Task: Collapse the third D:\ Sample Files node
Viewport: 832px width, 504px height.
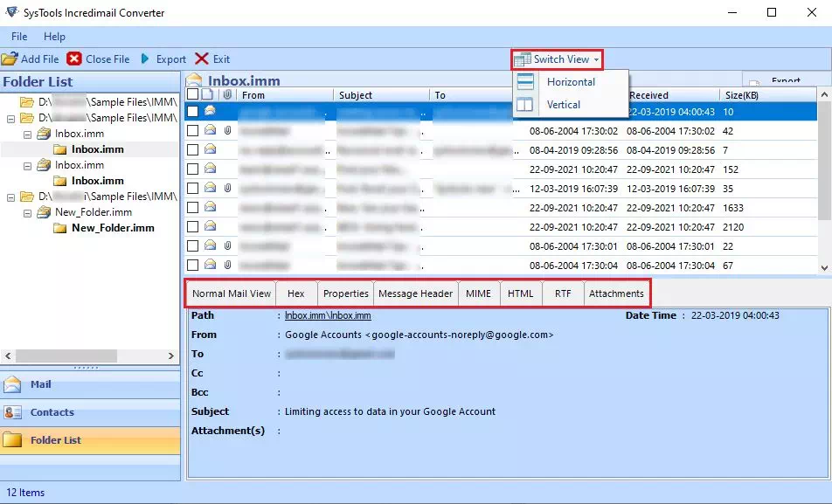Action: [x=10, y=197]
